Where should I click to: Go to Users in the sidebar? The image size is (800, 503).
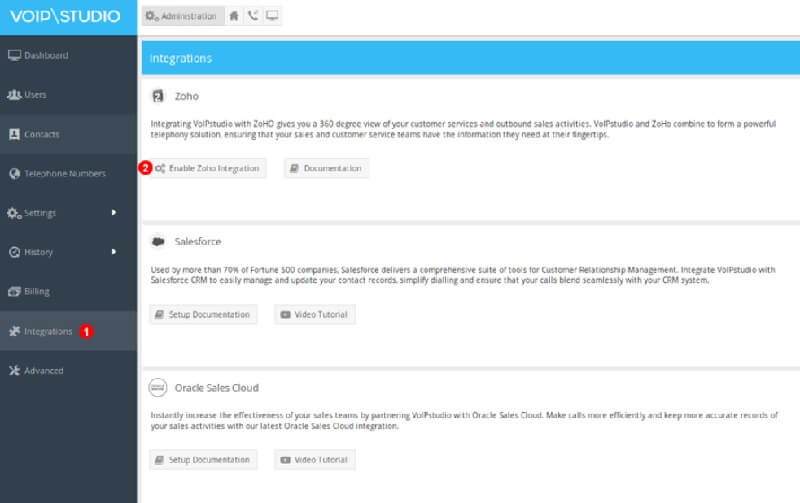(x=35, y=95)
